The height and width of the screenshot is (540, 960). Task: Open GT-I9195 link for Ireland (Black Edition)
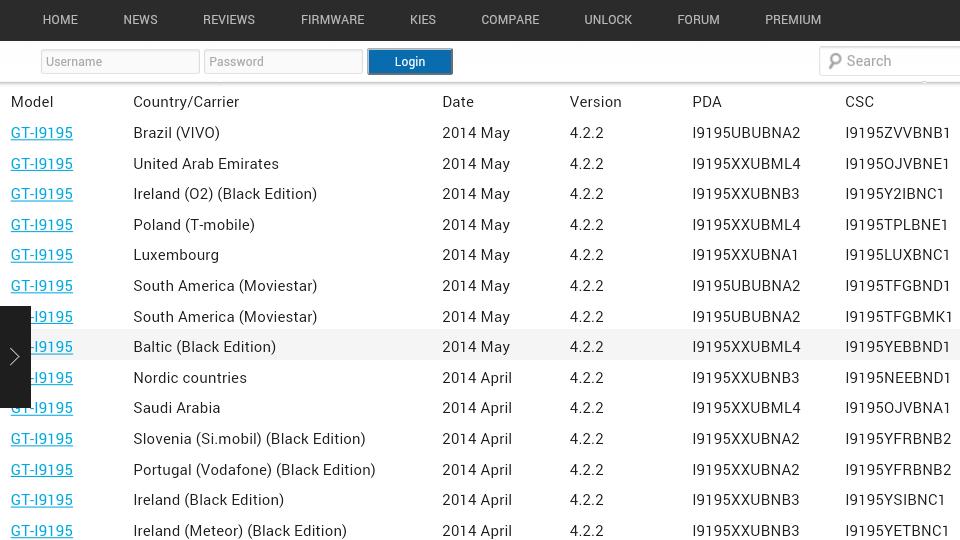tap(42, 500)
